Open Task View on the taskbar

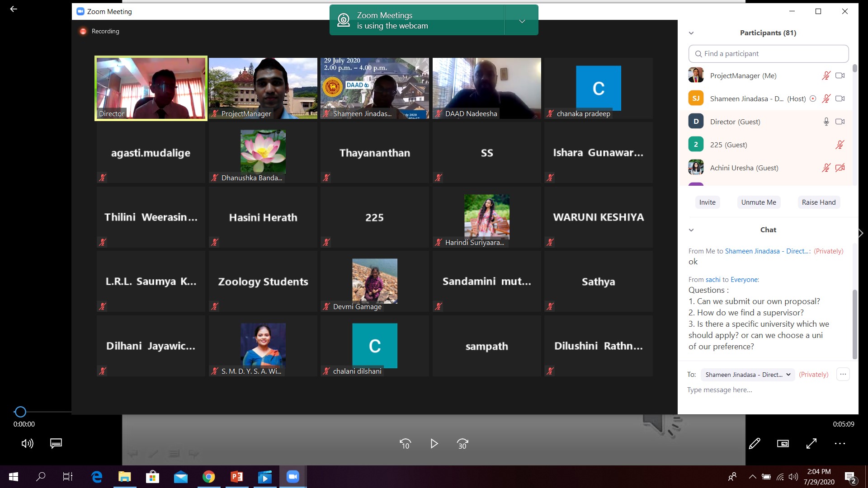(x=68, y=477)
